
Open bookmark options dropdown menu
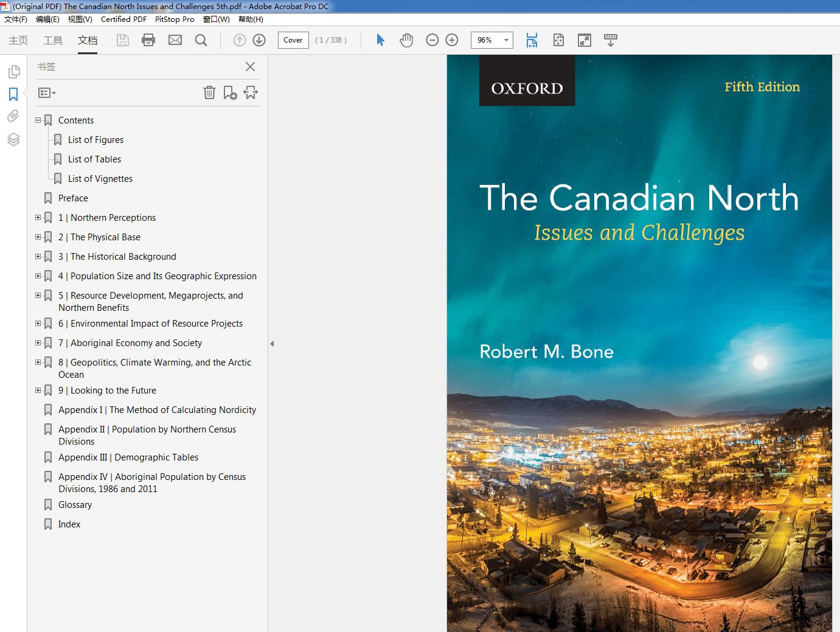pyautogui.click(x=47, y=93)
